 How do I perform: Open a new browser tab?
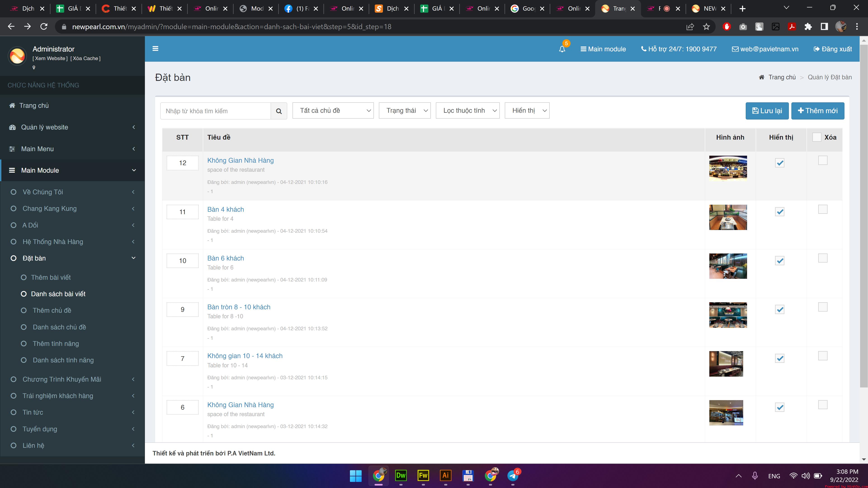coord(742,9)
